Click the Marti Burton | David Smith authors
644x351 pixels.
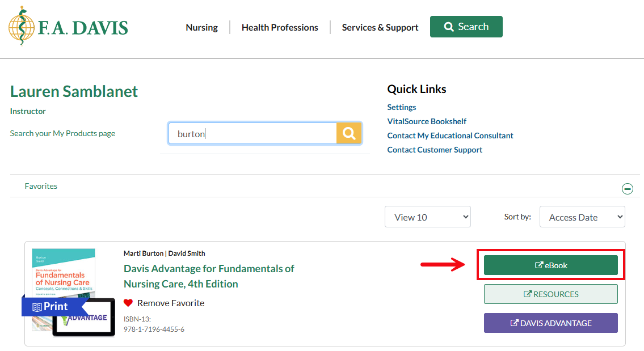pyautogui.click(x=165, y=253)
